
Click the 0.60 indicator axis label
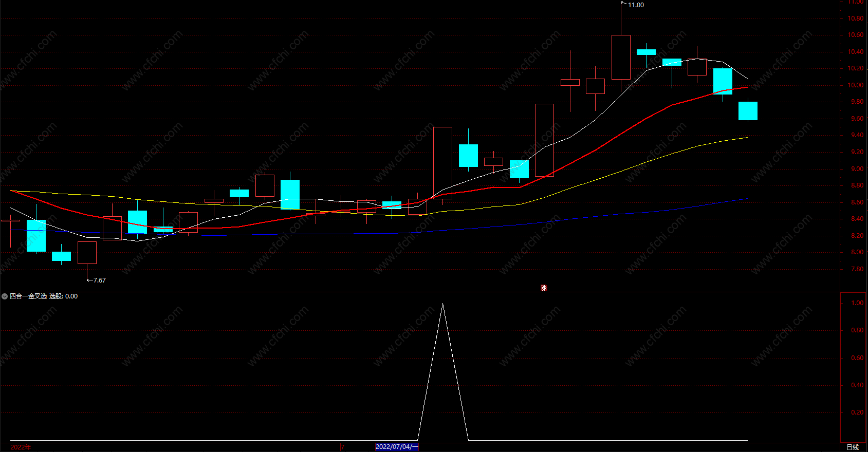point(858,358)
